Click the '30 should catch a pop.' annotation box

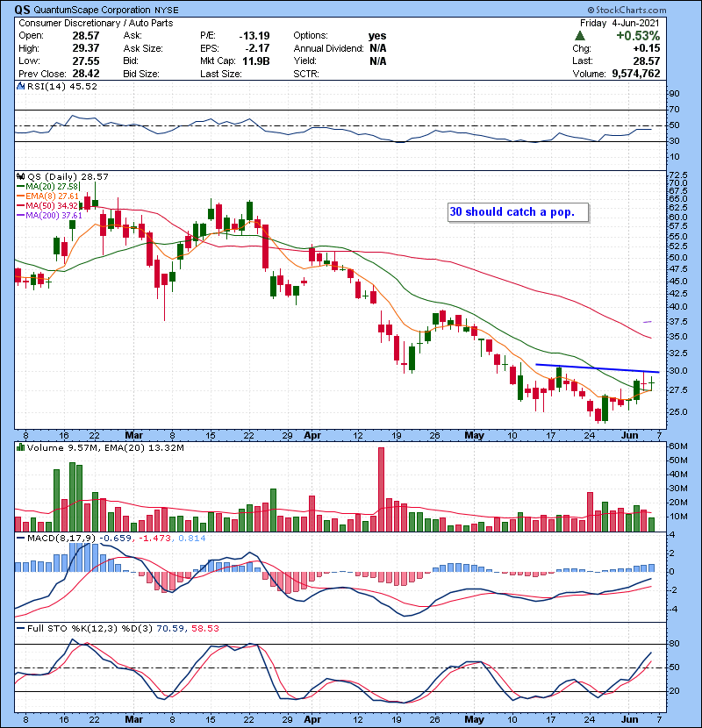(518, 212)
